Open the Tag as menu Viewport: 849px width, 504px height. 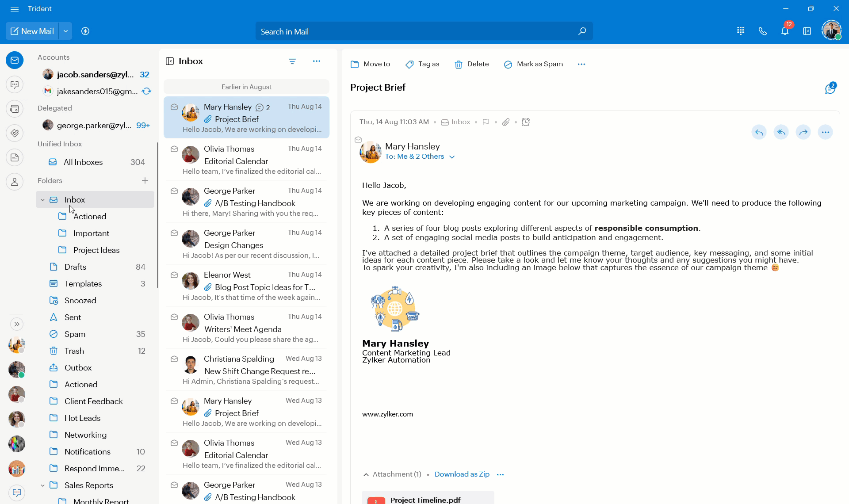pos(422,64)
